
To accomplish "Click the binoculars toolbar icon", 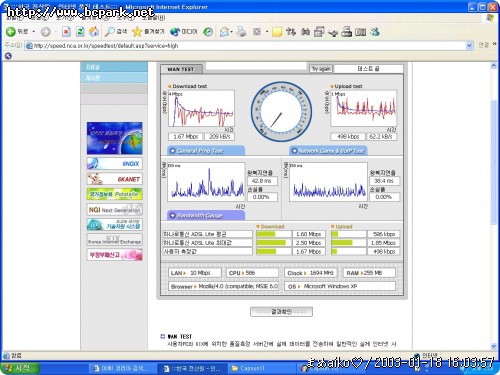I will (305, 32).
